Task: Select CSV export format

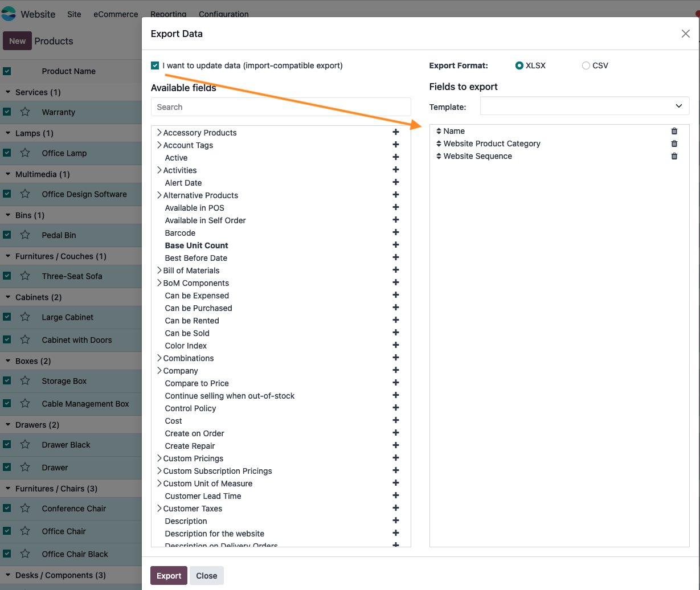Action: [586, 65]
